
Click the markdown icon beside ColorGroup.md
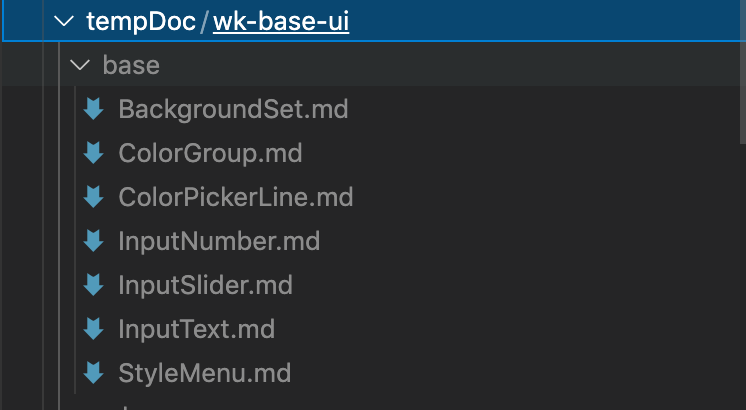[x=93, y=153]
